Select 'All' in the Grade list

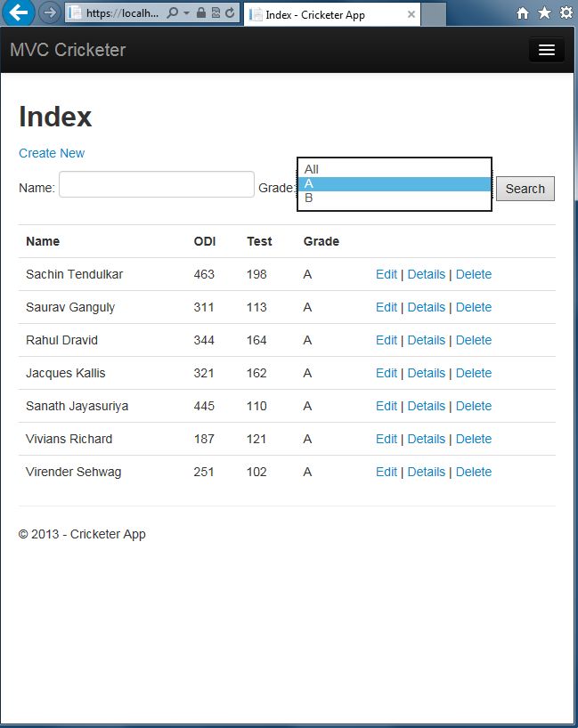393,169
